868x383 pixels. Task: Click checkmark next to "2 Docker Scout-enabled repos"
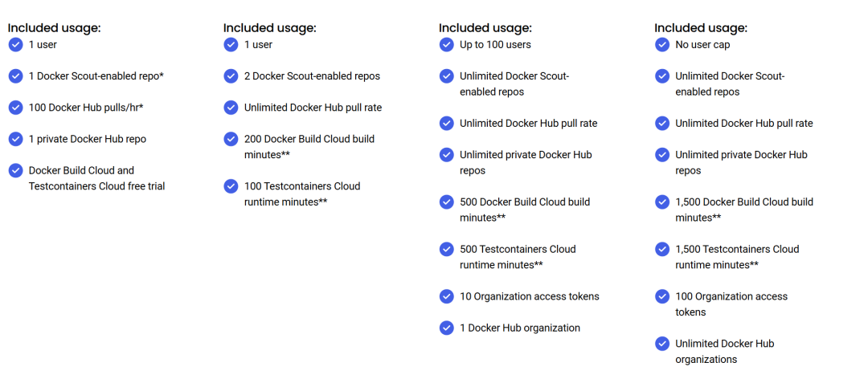231,76
